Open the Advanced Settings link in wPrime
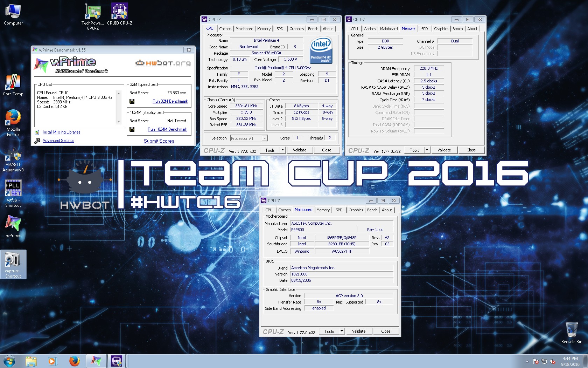 [x=58, y=141]
